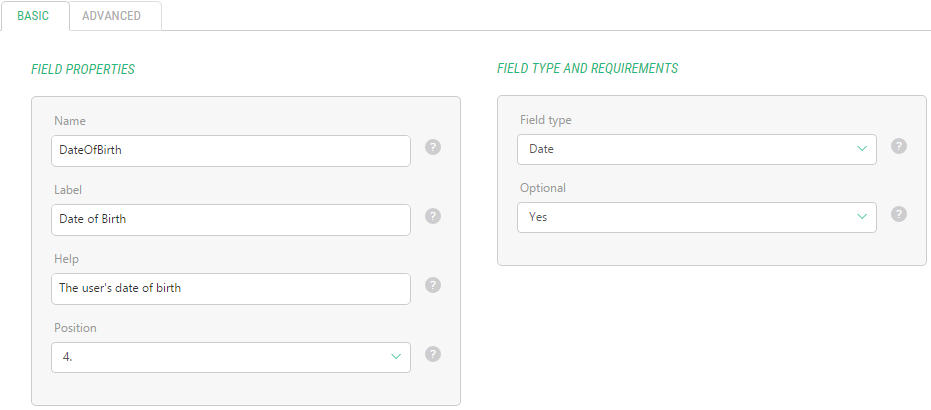Click the help icon beside Name field
931x410 pixels.
pyautogui.click(x=433, y=147)
